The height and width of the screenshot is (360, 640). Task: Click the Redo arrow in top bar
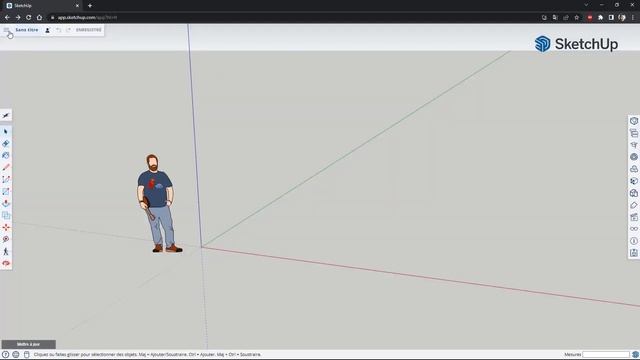click(68, 30)
